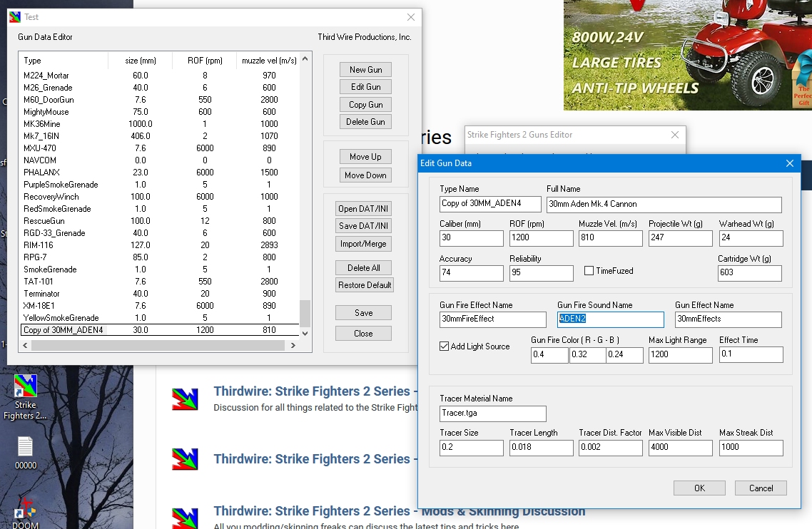Move selected gun up in list

click(x=365, y=156)
